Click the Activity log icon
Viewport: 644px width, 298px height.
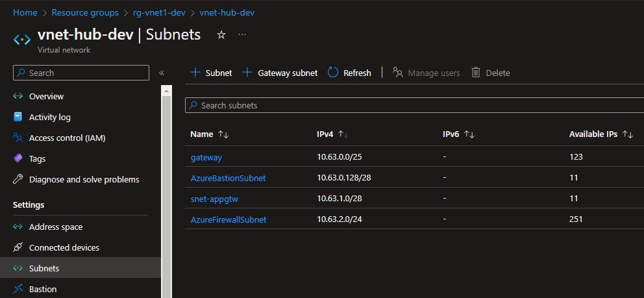click(x=18, y=117)
